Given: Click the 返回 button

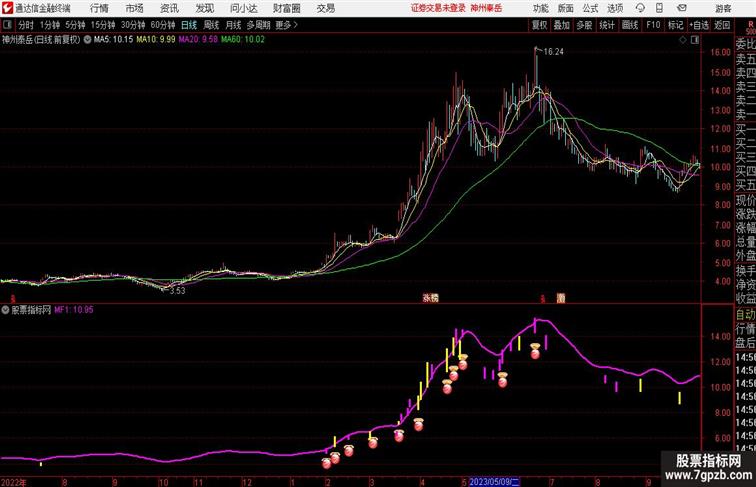Looking at the screenshot, I should (722, 25).
